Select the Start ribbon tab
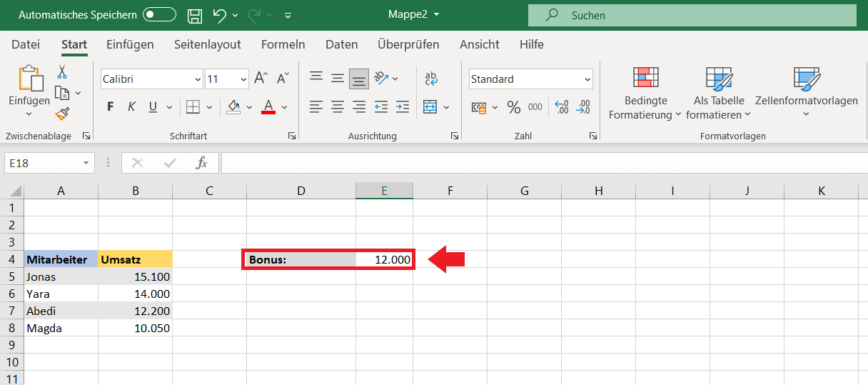The image size is (868, 385). [74, 44]
